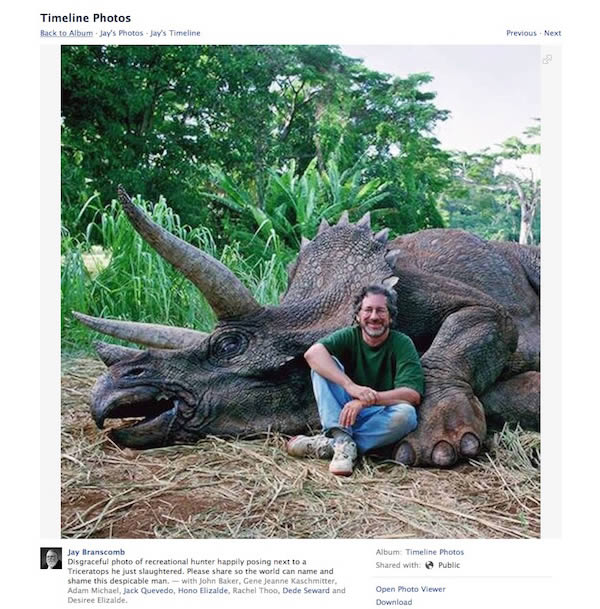This screenshot has height=609, width=600.
Task: Click tagged name John Baker
Action: pos(218,581)
